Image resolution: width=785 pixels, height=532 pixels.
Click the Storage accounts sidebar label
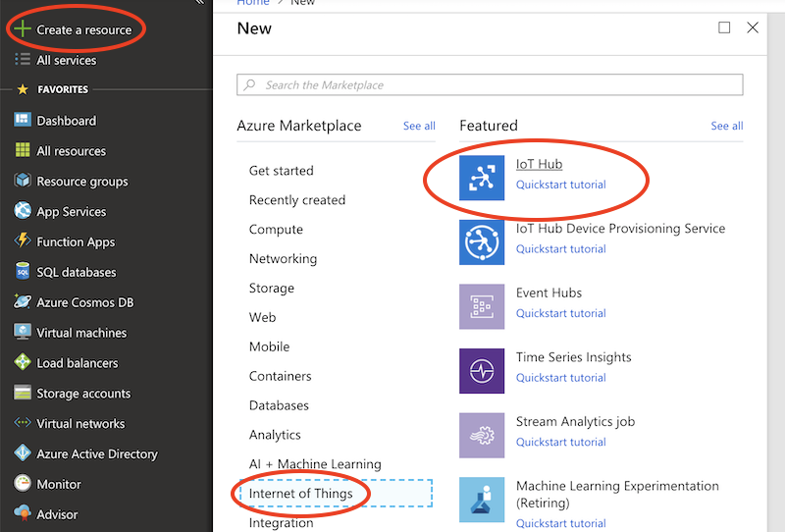[83, 394]
